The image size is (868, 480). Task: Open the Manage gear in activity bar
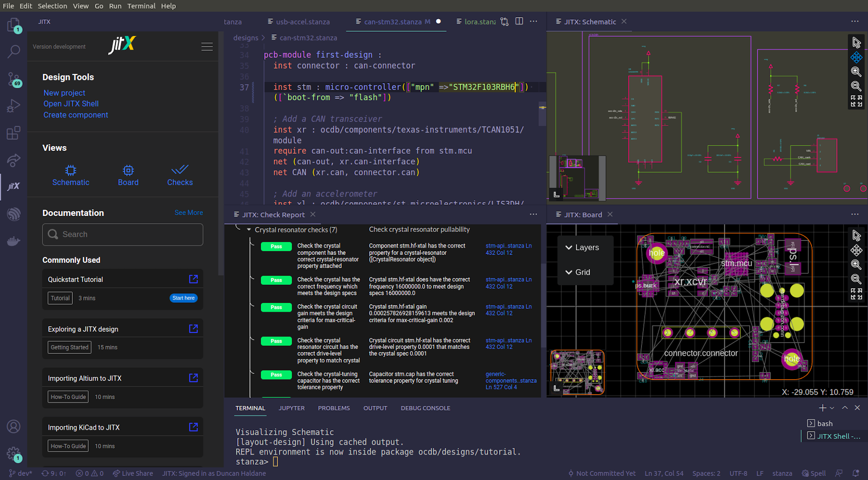[x=14, y=453]
